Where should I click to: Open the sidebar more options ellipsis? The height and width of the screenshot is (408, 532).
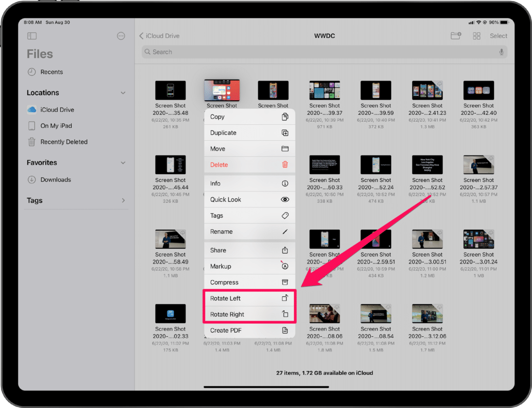click(x=121, y=36)
